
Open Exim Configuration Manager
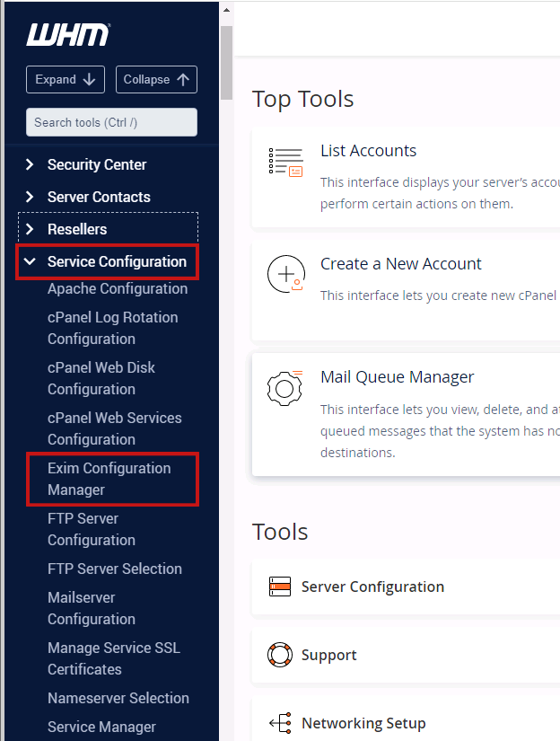pos(109,479)
